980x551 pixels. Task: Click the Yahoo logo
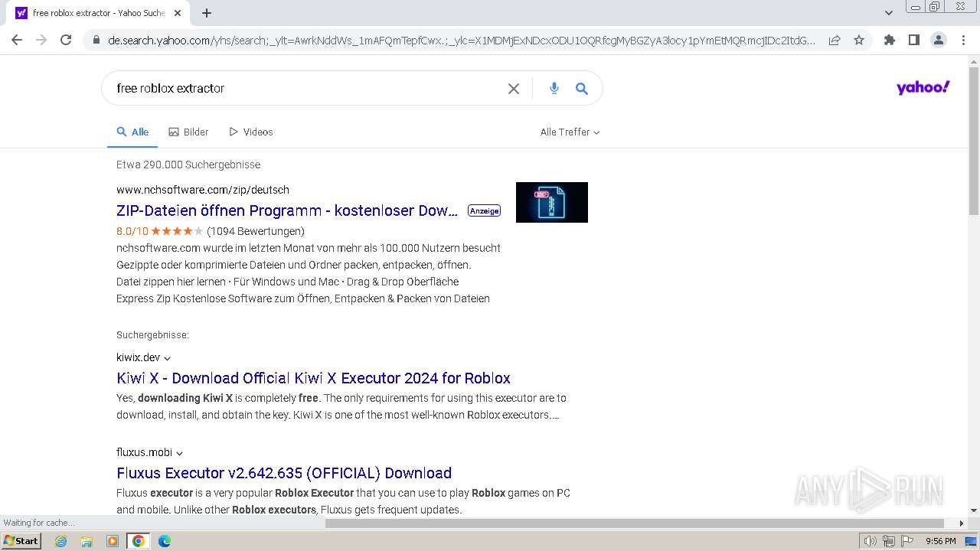[x=923, y=88]
